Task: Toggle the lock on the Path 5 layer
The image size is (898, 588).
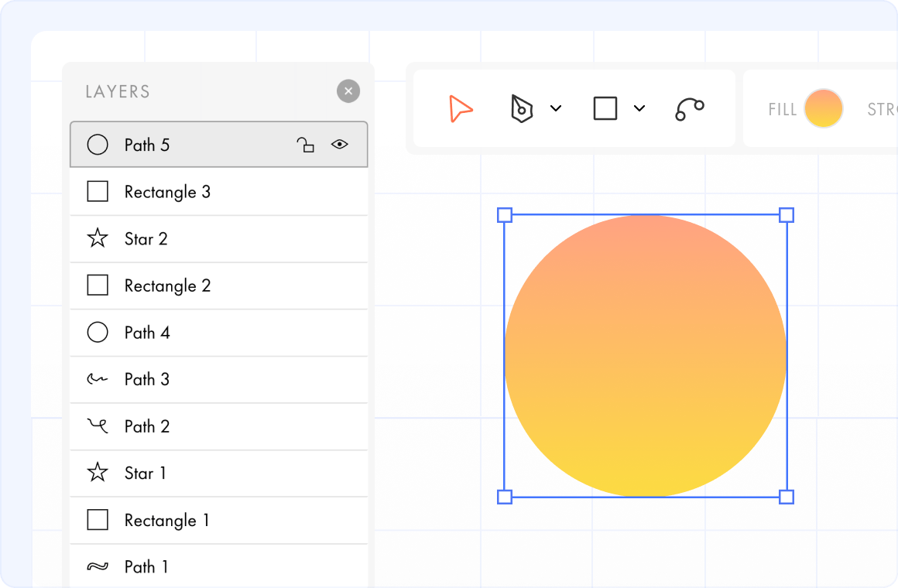Action: 306,144
